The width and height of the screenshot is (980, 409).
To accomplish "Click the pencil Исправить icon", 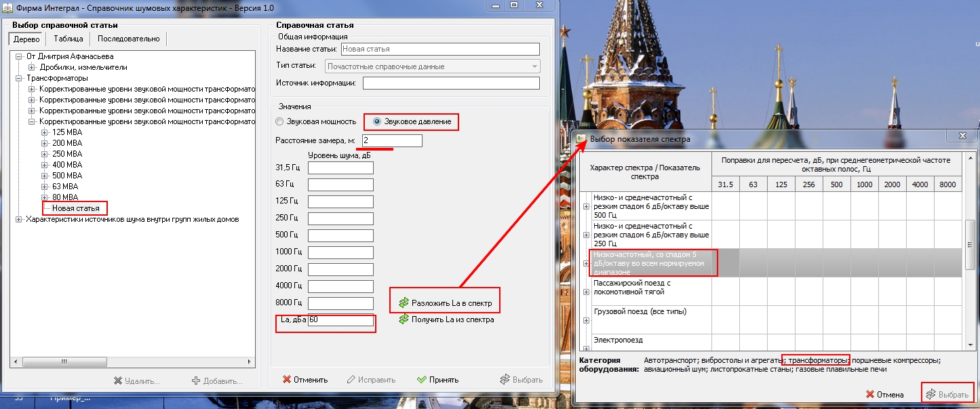I will (351, 380).
